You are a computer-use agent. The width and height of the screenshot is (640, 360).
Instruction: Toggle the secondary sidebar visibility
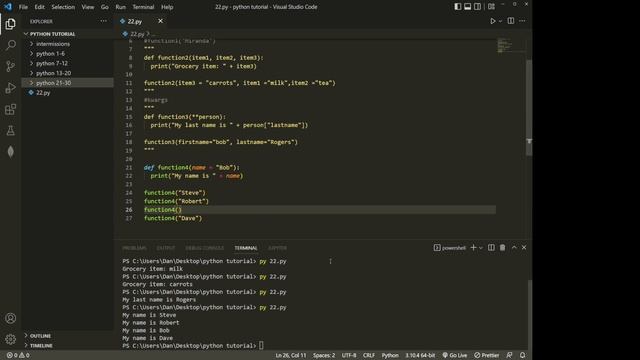[477, 7]
